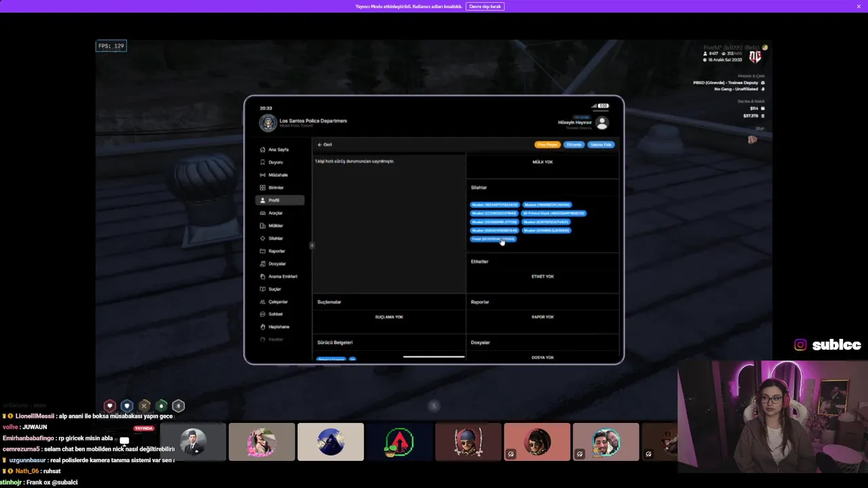Click the water drop thirst icon in the HUD
This screenshot has height=488, width=868.
click(x=161, y=406)
